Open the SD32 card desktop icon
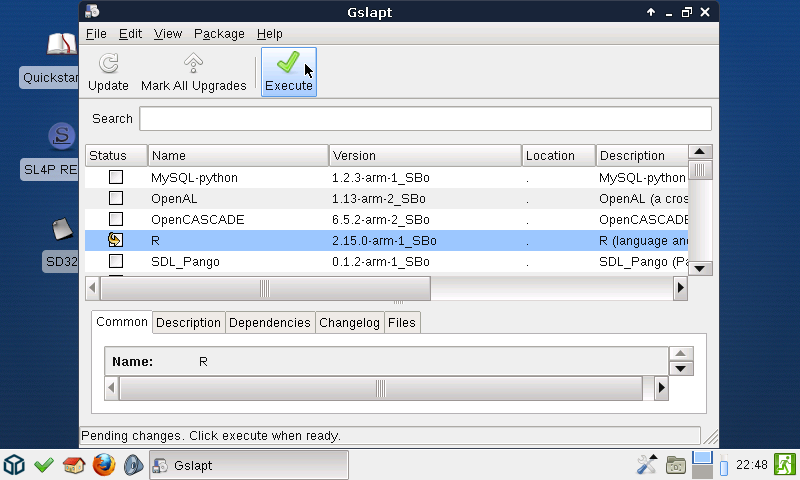Screen dimensions: 800x480 click(62, 229)
